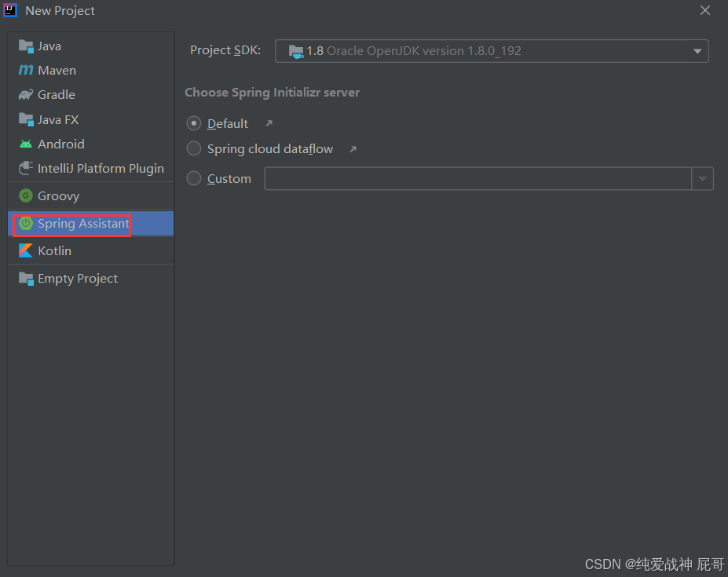This screenshot has height=577, width=728.
Task: Click the Default option label
Action: pyautogui.click(x=228, y=123)
